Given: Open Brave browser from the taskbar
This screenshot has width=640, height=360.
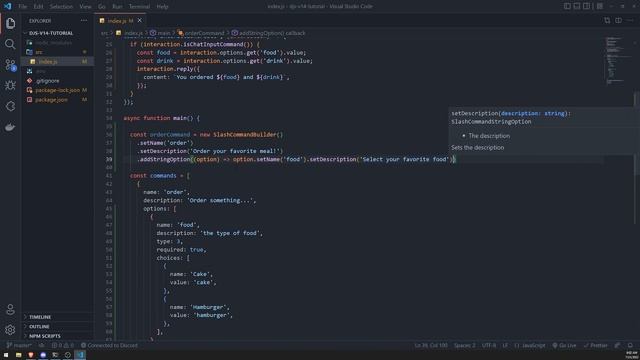Looking at the screenshot, I should pos(31,355).
